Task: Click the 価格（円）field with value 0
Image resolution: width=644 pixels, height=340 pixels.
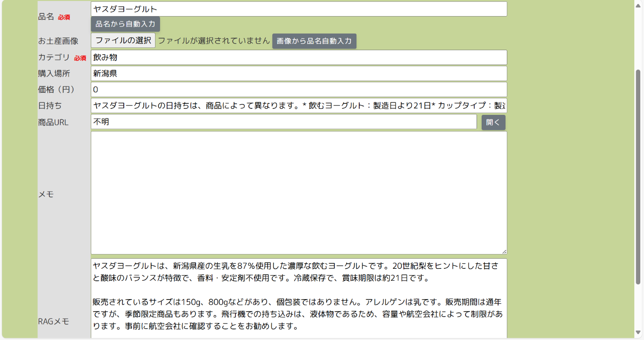Action: point(299,90)
